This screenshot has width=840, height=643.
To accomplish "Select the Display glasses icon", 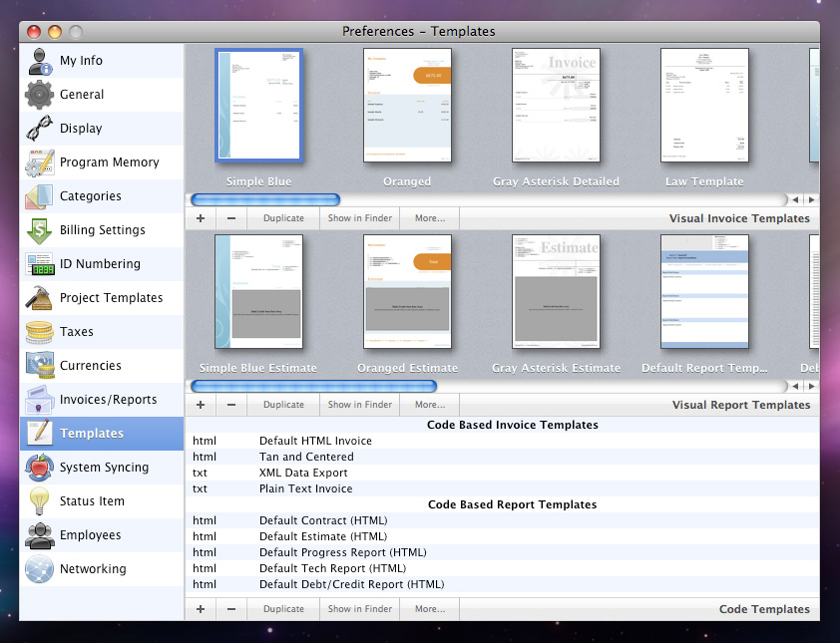I will click(x=39, y=129).
